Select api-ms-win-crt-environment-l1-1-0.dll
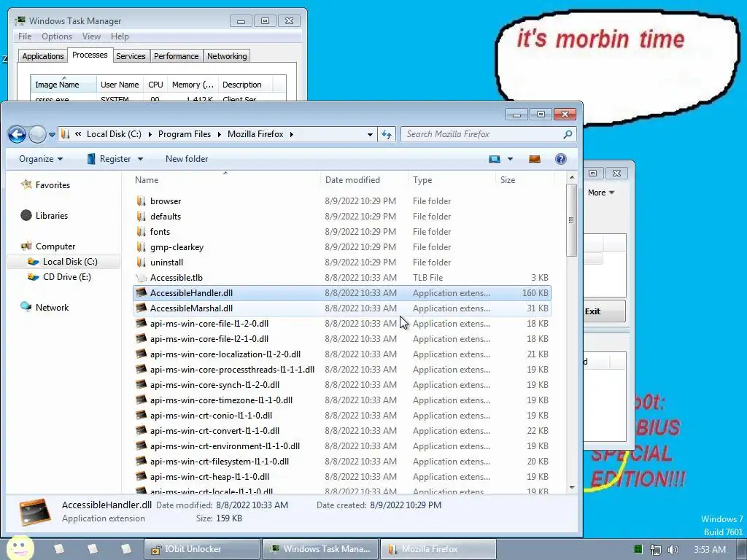This screenshot has height=560, width=747. [x=225, y=446]
